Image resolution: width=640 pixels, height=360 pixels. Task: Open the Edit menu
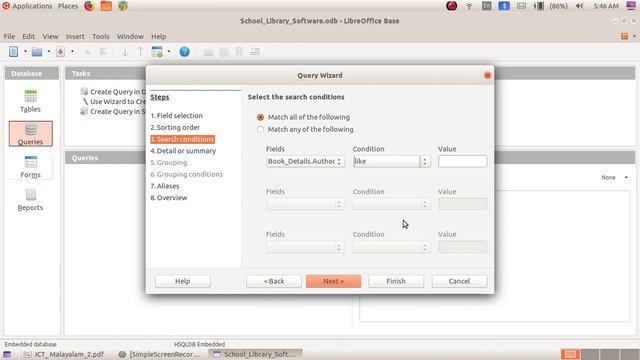point(29,36)
